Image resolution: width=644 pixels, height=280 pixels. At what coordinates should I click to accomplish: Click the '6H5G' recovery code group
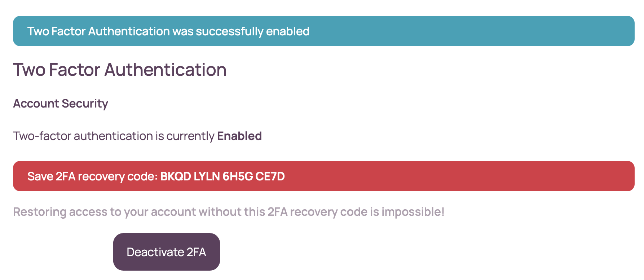[x=237, y=176]
